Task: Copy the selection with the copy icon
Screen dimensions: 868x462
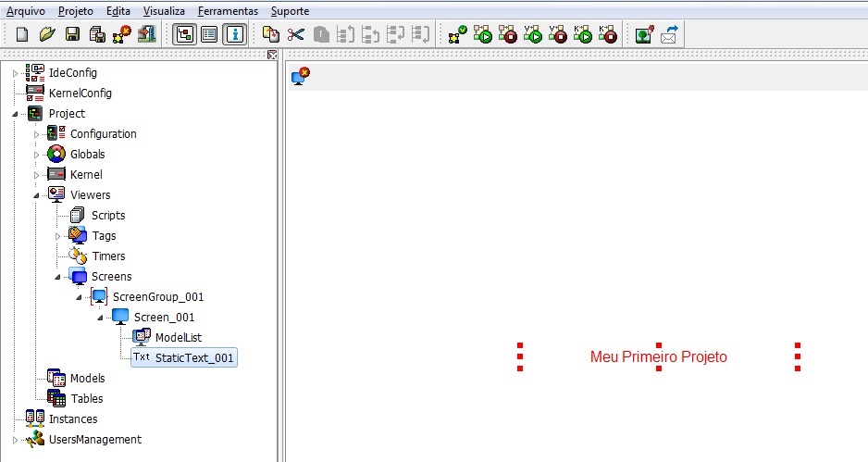Action: [x=271, y=34]
